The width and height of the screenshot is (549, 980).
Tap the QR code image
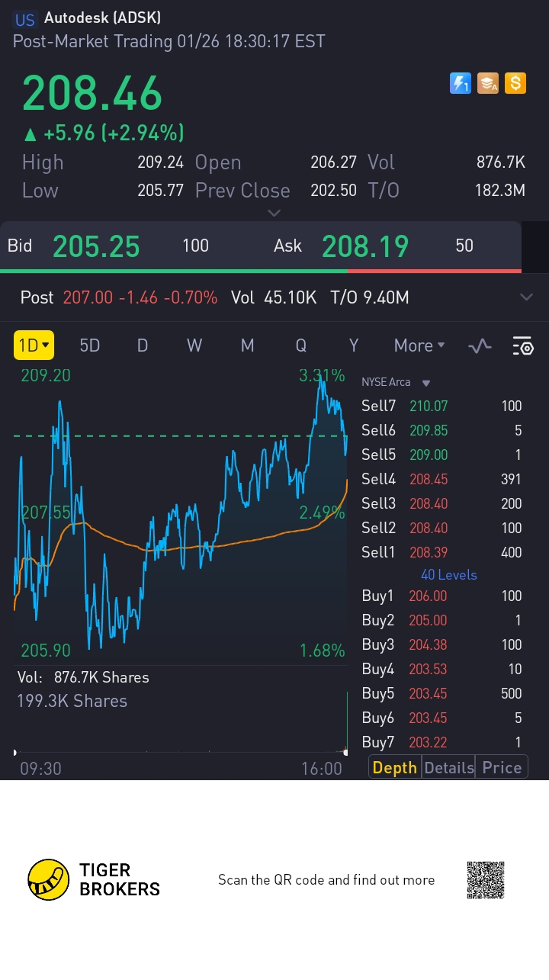tap(486, 880)
